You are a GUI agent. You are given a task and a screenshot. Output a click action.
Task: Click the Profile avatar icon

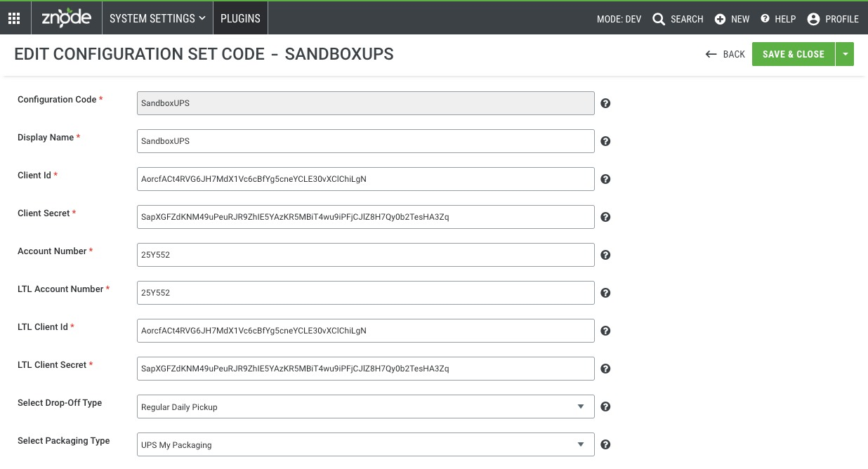(813, 20)
